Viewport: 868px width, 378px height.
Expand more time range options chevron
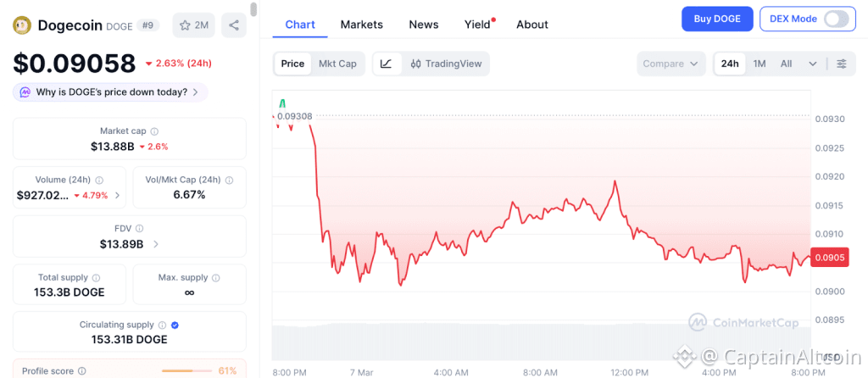(813, 64)
